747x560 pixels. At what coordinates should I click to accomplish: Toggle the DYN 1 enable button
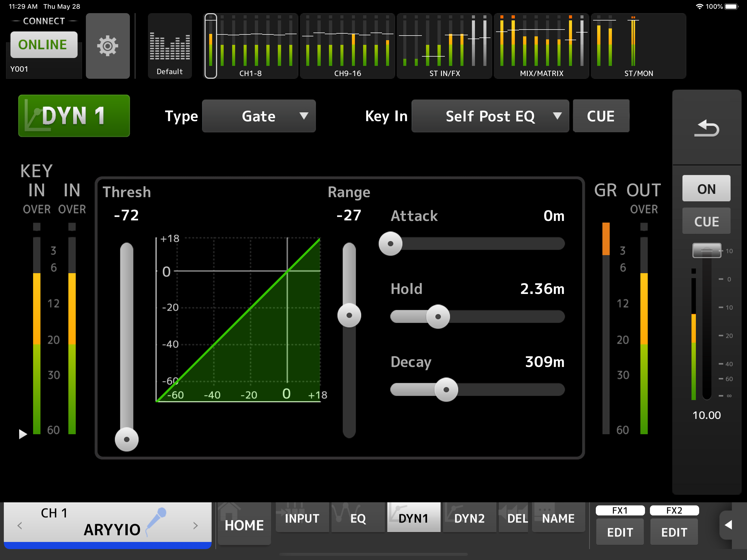tap(74, 116)
